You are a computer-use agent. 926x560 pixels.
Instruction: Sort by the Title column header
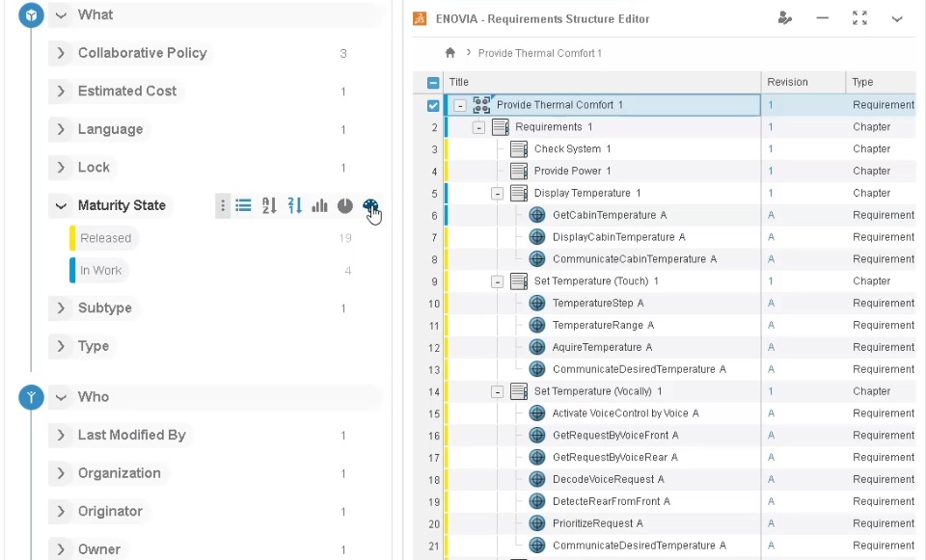click(x=459, y=82)
